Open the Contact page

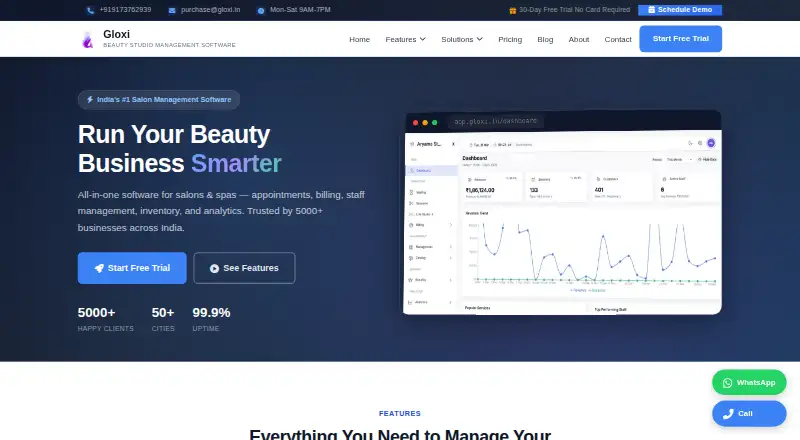(618, 39)
